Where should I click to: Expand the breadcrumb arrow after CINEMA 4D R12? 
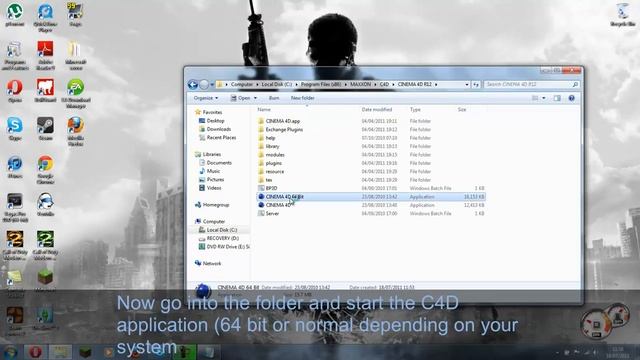(436, 84)
